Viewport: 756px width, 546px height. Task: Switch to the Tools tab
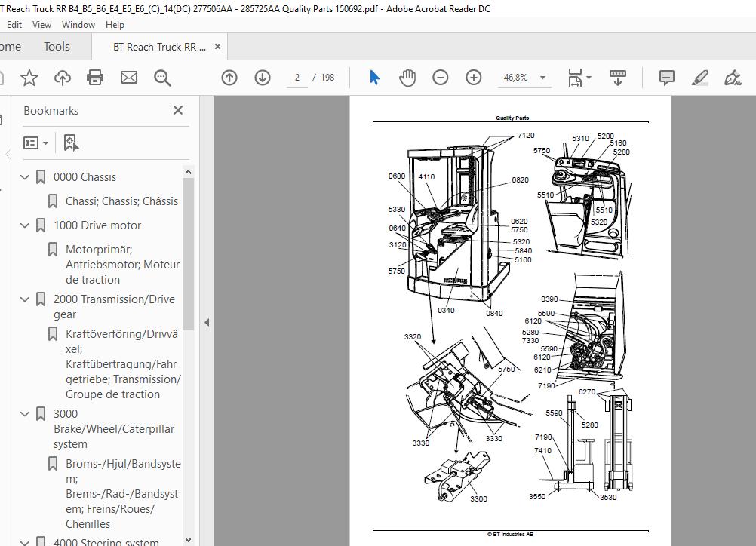coord(57,47)
